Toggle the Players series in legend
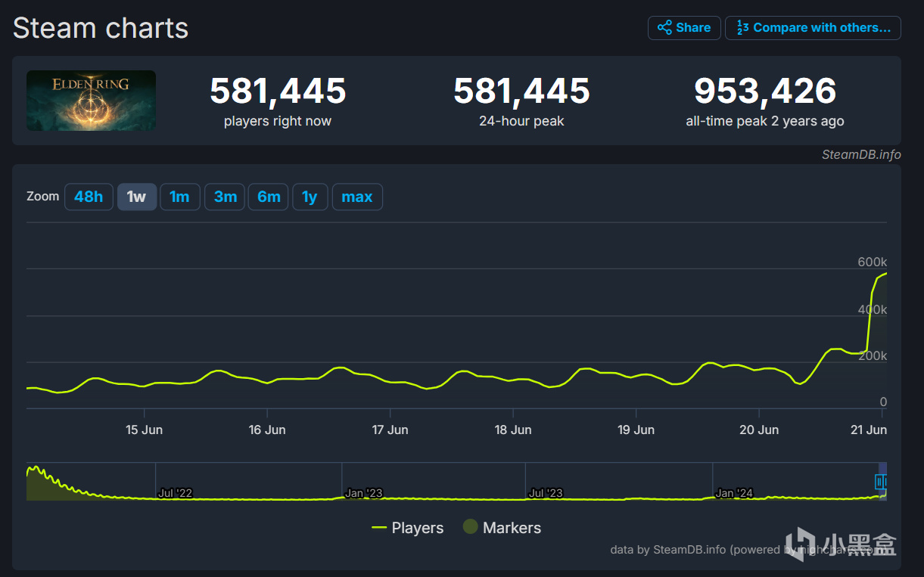924x577 pixels. click(x=408, y=528)
